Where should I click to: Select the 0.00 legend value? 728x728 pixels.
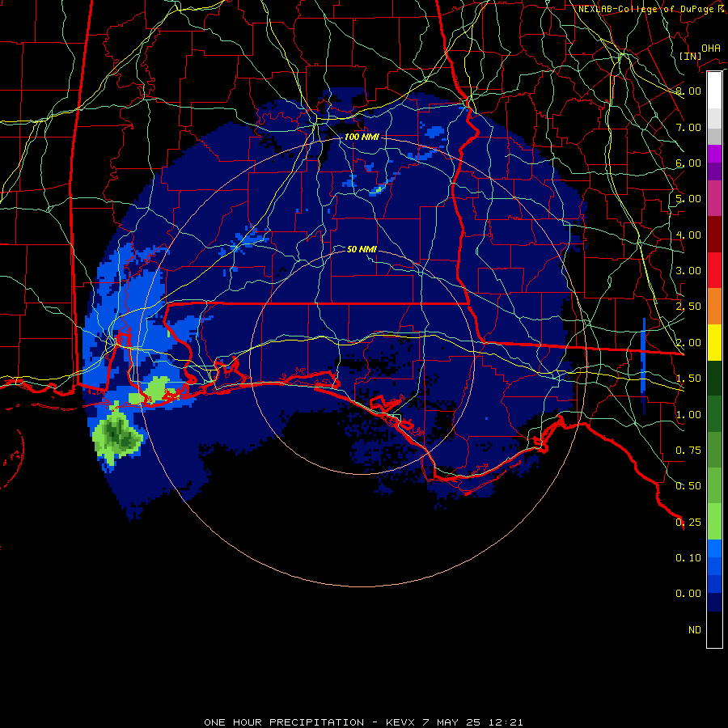[688, 594]
